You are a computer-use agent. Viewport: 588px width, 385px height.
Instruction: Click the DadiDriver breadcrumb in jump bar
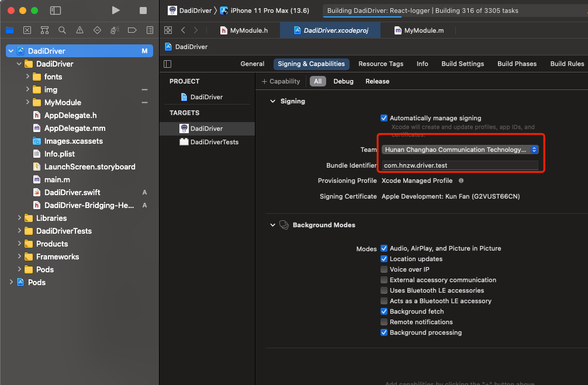(x=186, y=47)
